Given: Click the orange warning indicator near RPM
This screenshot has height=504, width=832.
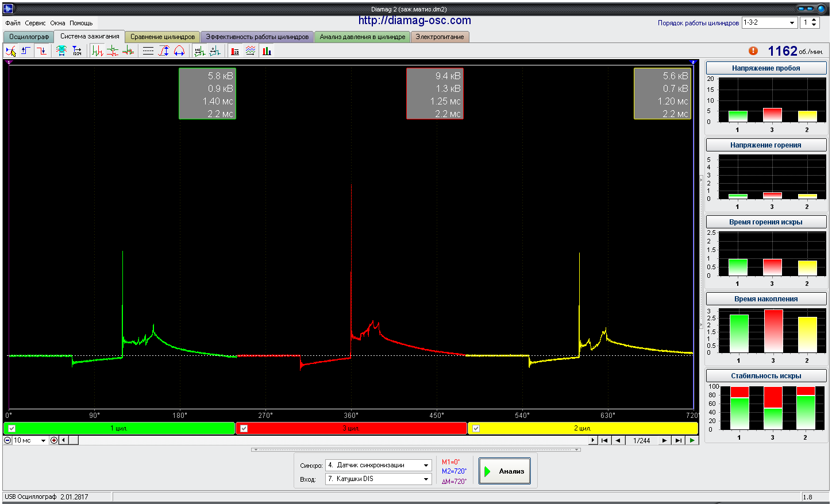Looking at the screenshot, I should 753,51.
